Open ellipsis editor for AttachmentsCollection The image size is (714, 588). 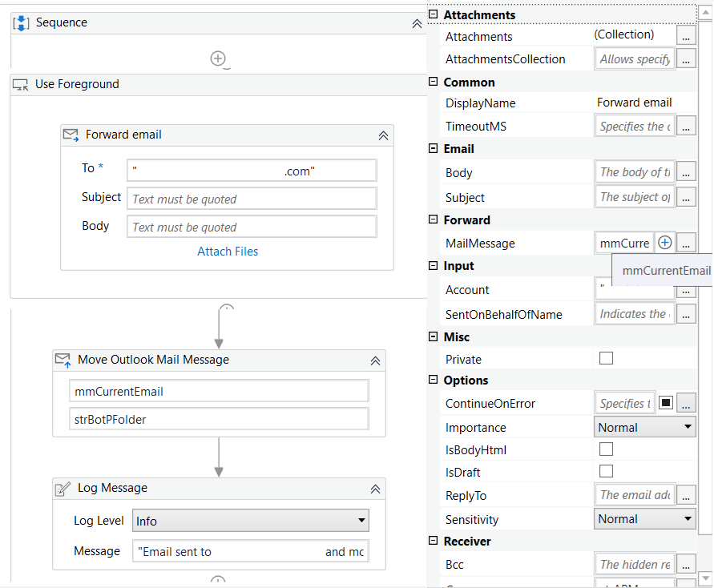[686, 58]
